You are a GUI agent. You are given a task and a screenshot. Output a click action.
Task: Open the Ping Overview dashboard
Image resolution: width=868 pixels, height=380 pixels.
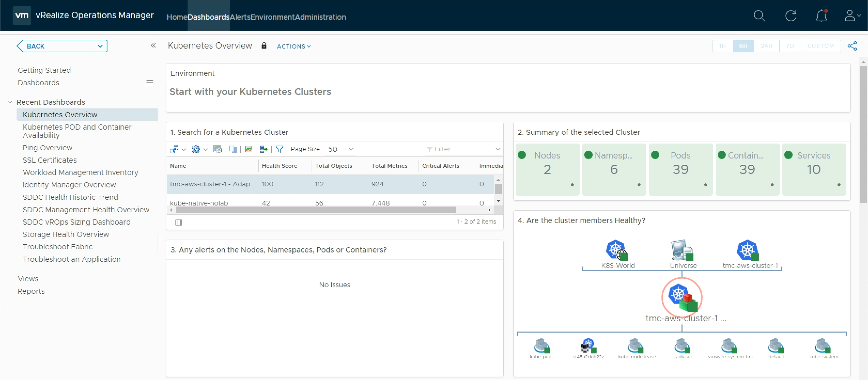point(48,147)
